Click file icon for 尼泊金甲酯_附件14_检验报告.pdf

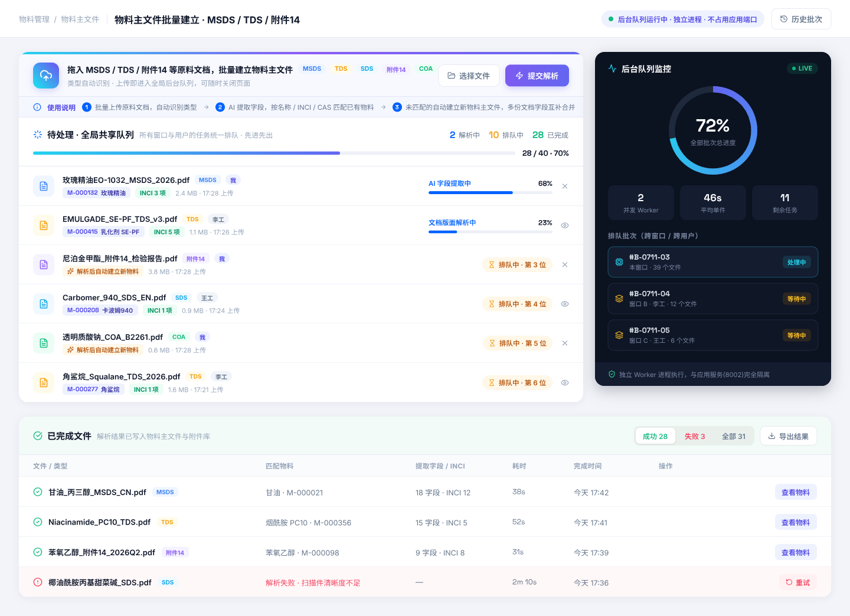[44, 264]
